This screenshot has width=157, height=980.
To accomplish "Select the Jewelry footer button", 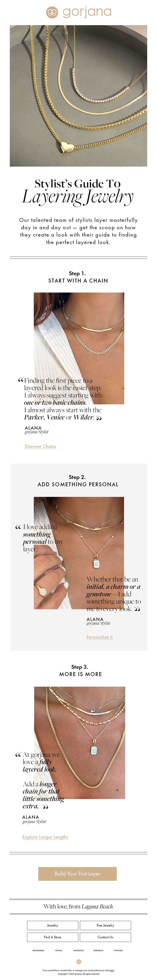I will [x=52, y=925].
